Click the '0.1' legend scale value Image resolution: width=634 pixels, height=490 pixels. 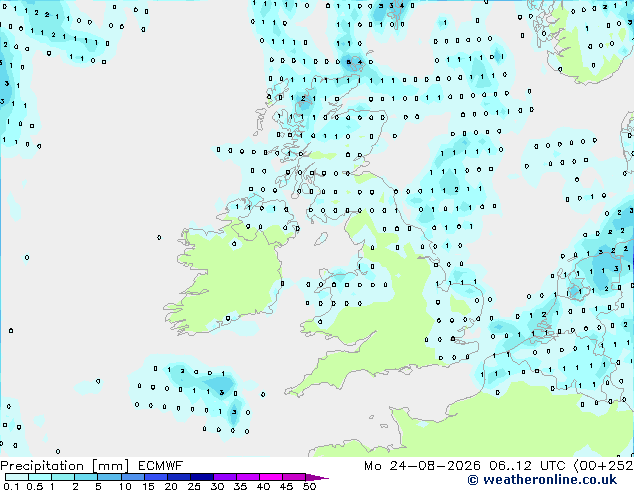point(11,486)
